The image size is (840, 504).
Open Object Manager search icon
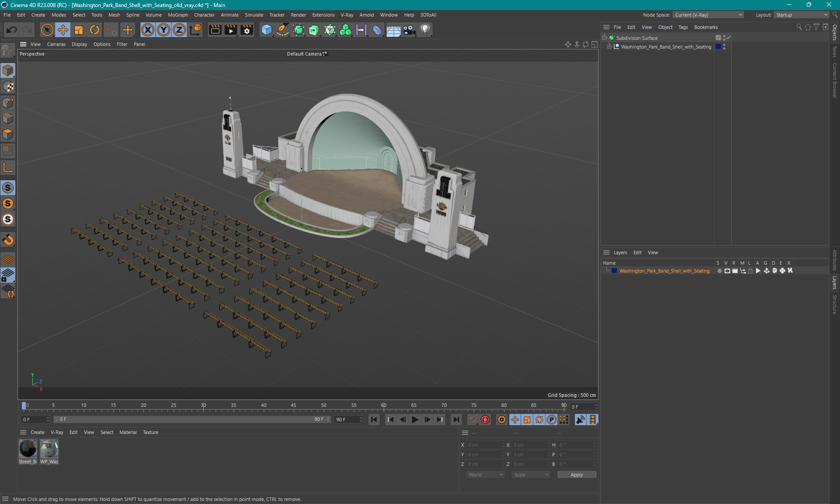coord(799,27)
